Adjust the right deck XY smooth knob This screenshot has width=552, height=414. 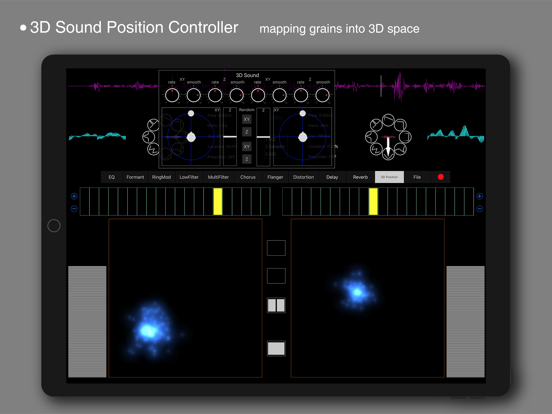[280, 95]
